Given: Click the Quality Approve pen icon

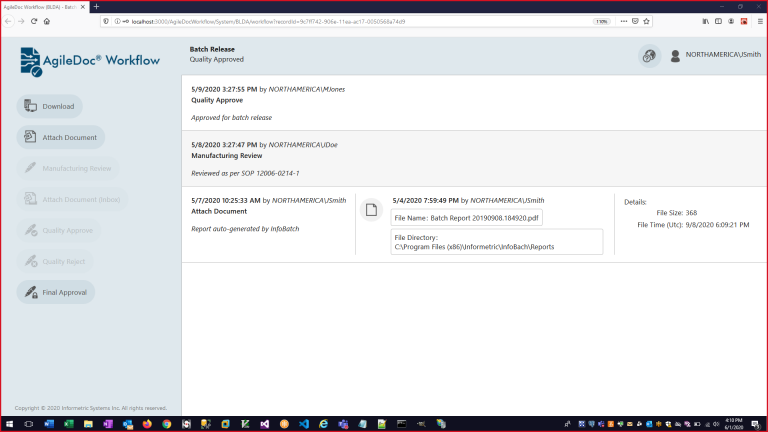Looking at the screenshot, I should pyautogui.click(x=30, y=230).
